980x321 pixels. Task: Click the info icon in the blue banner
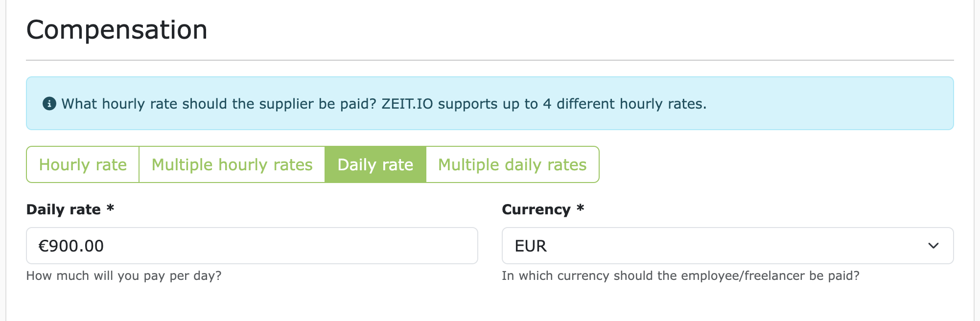click(x=48, y=103)
